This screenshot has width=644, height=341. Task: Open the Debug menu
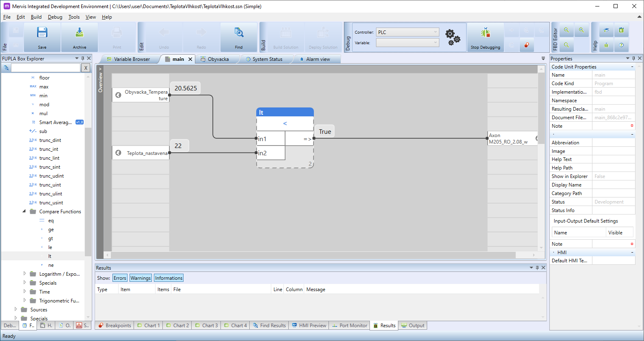[55, 17]
